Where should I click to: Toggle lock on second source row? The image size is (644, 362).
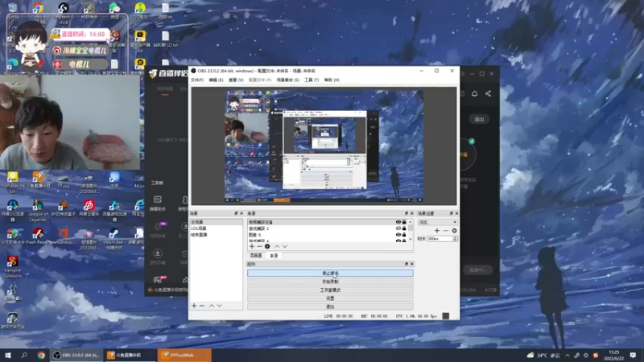pyautogui.click(x=404, y=228)
